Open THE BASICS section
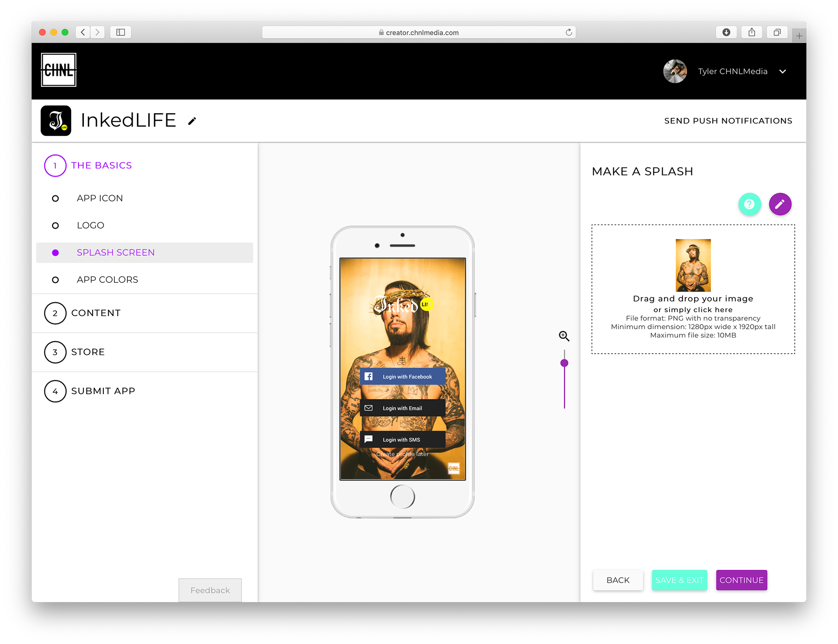 tap(101, 165)
